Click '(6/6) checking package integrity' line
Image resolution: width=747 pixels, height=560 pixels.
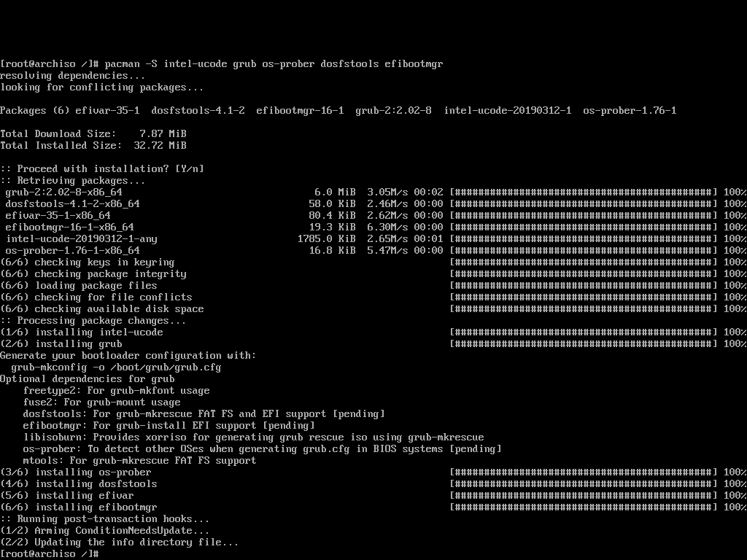click(x=93, y=274)
